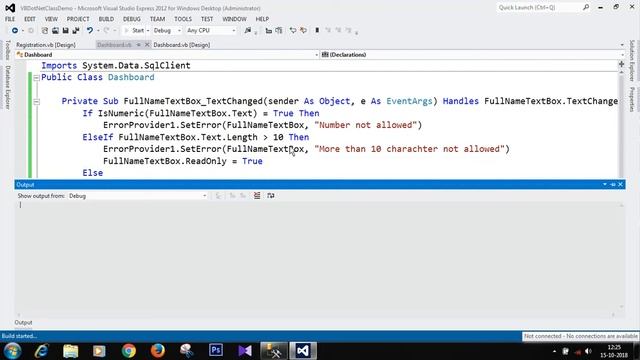Open the Database Explorer side tab
The image size is (640, 360).
click(x=7, y=87)
